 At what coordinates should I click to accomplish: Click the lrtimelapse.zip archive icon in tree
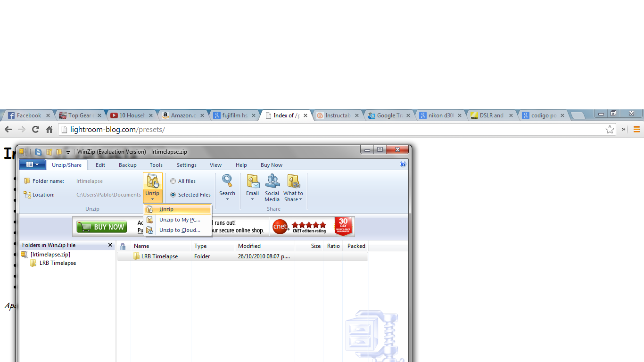click(x=25, y=255)
